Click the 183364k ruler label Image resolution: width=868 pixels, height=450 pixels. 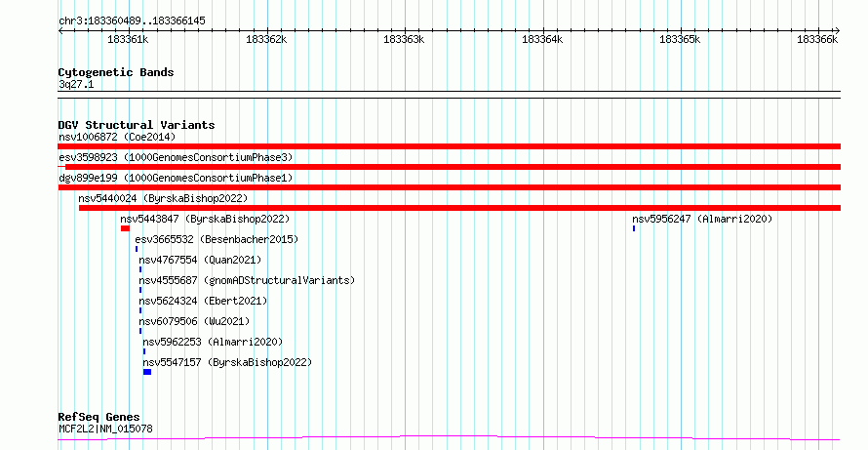(542, 39)
